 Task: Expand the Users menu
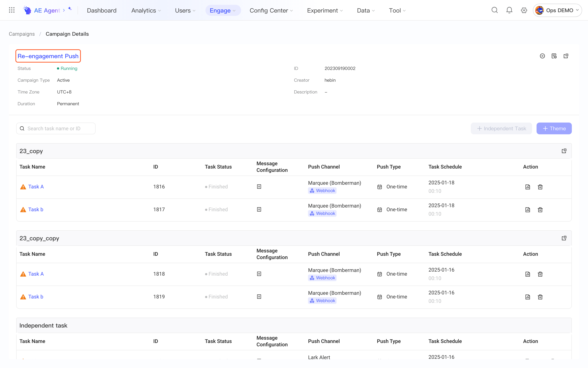pyautogui.click(x=185, y=10)
